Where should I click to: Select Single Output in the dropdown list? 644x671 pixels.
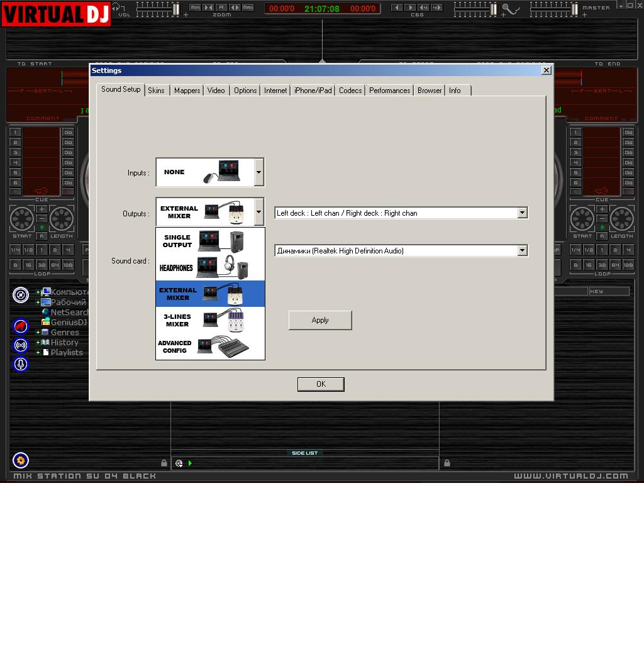pos(210,241)
